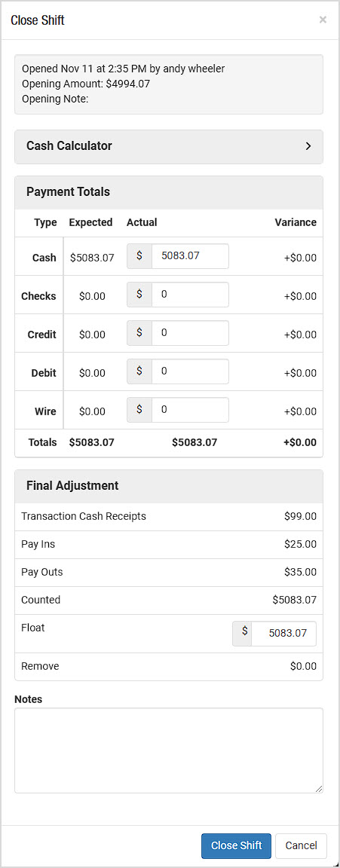Image resolution: width=340 pixels, height=868 pixels.
Task: Click the dollar sign icon beside Checks
Action: coord(139,295)
